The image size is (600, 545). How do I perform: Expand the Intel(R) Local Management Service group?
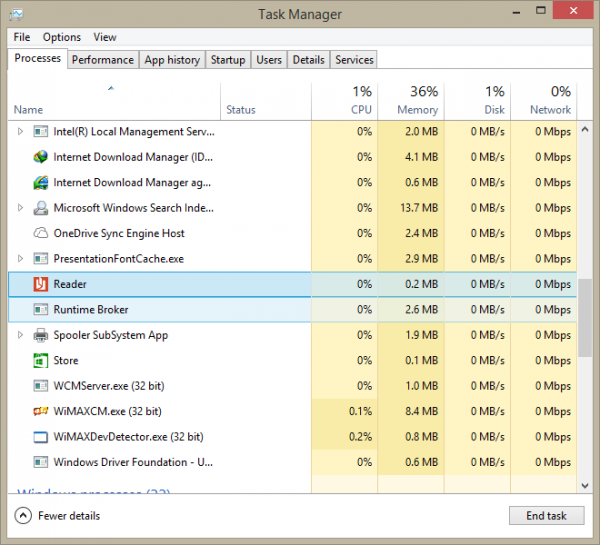point(20,132)
